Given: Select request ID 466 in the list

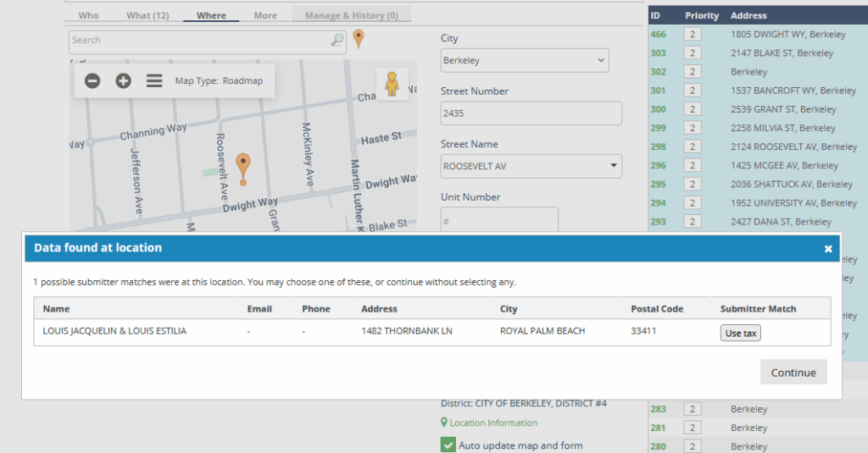Looking at the screenshot, I should tap(658, 34).
